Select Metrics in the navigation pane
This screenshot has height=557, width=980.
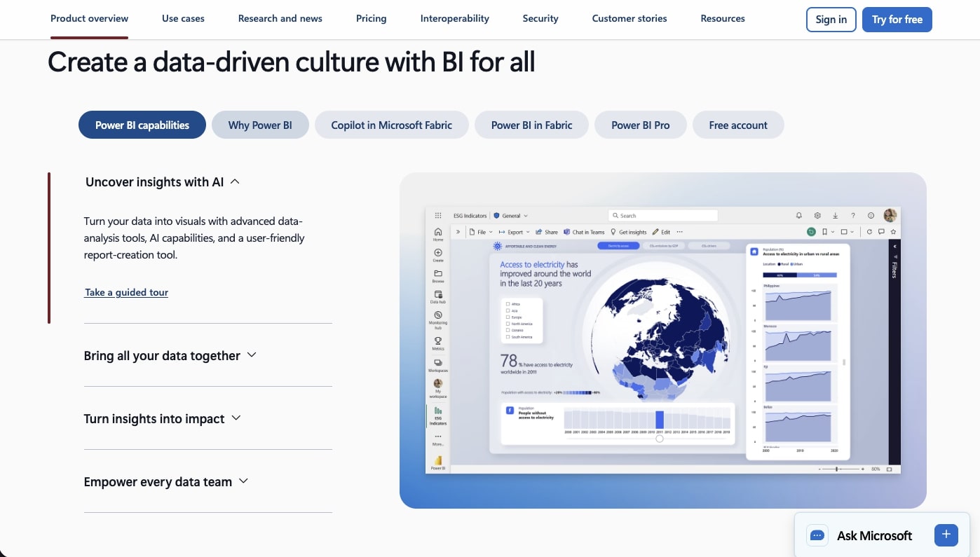[437, 341]
